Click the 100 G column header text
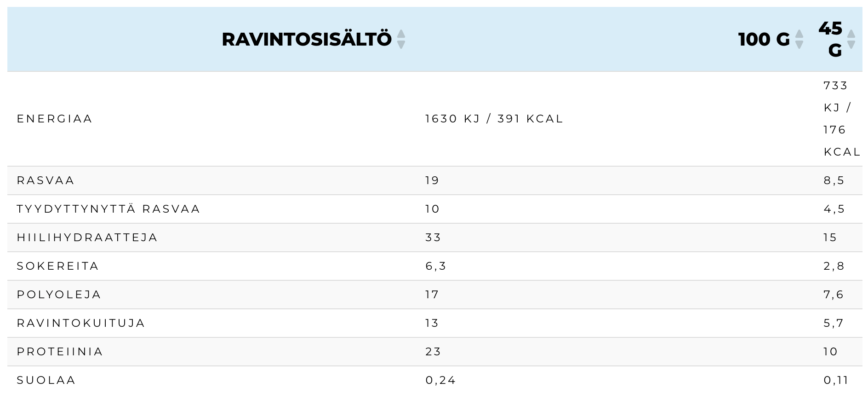Image resolution: width=868 pixels, height=394 pixels. (x=764, y=39)
